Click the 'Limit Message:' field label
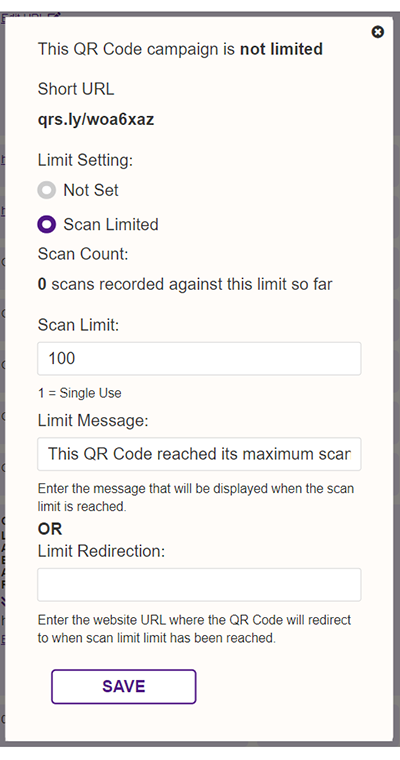The height and width of the screenshot is (760, 400). tap(93, 420)
